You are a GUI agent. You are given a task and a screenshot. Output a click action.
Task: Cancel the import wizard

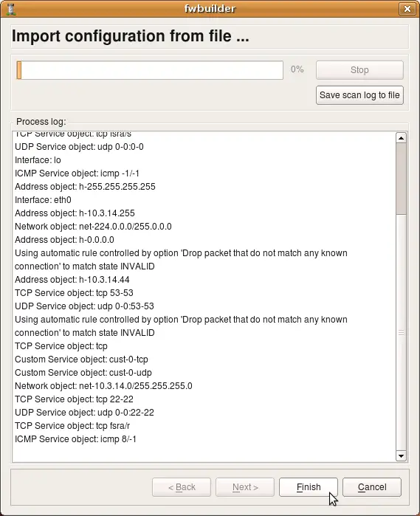pyautogui.click(x=372, y=487)
